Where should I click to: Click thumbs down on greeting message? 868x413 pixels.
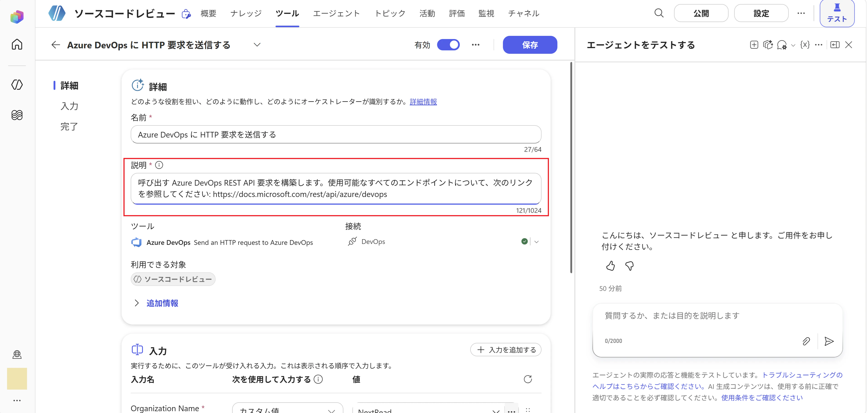click(x=629, y=266)
